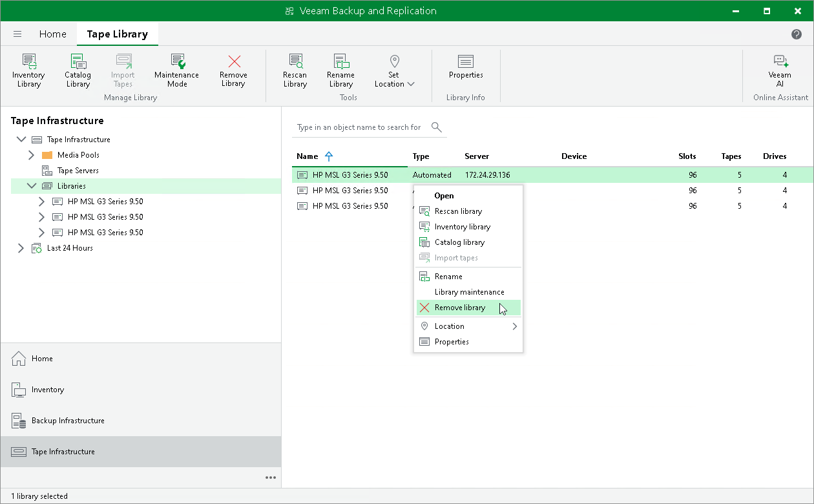Expand the Media Pools node
Image resolution: width=814 pixels, height=504 pixels.
tap(31, 155)
